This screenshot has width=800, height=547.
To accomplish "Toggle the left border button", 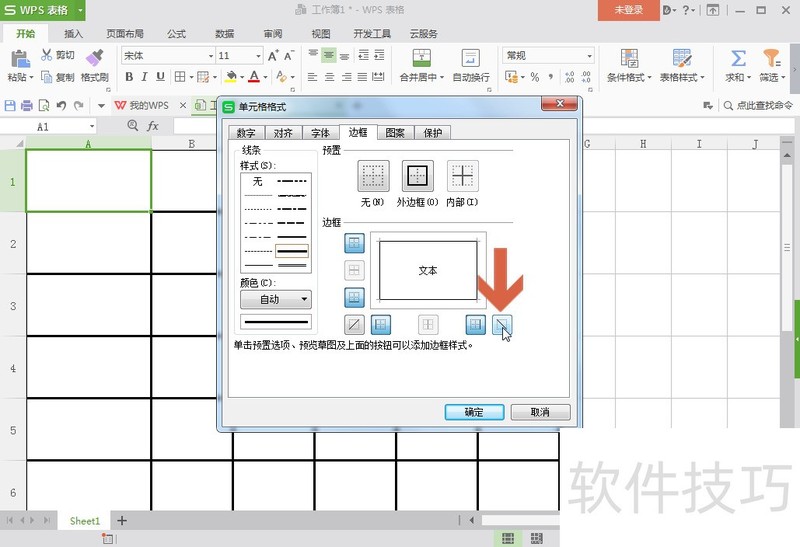I will (x=381, y=325).
